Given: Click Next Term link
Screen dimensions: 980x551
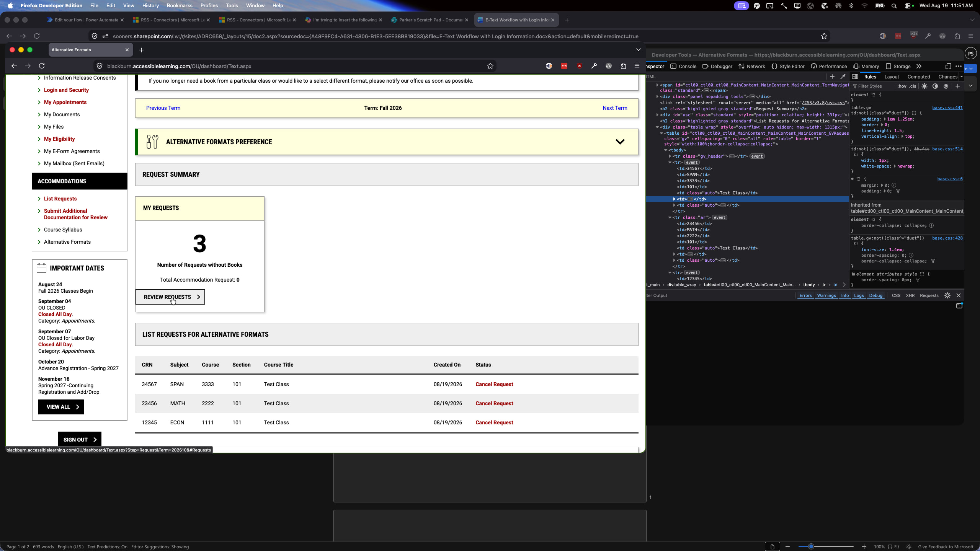Looking at the screenshot, I should [615, 108].
